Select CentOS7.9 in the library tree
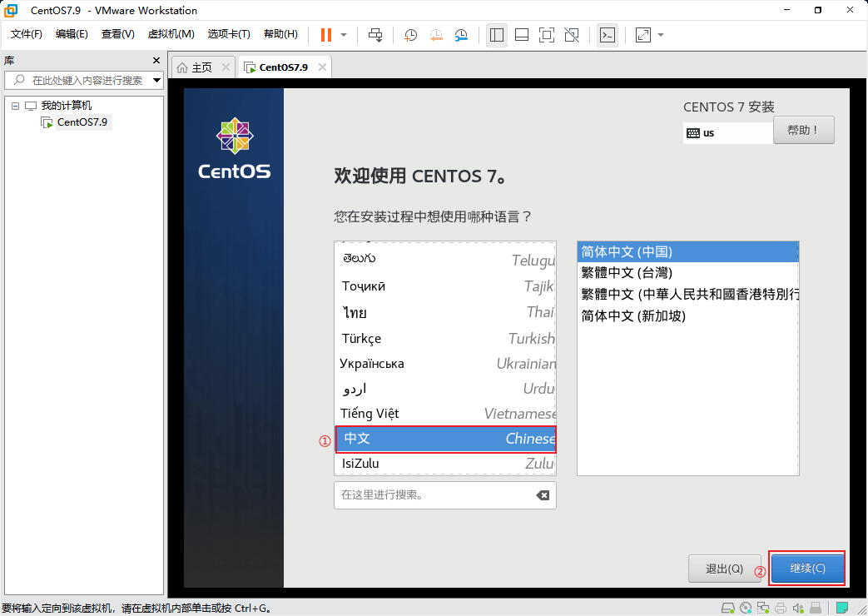 [x=82, y=122]
